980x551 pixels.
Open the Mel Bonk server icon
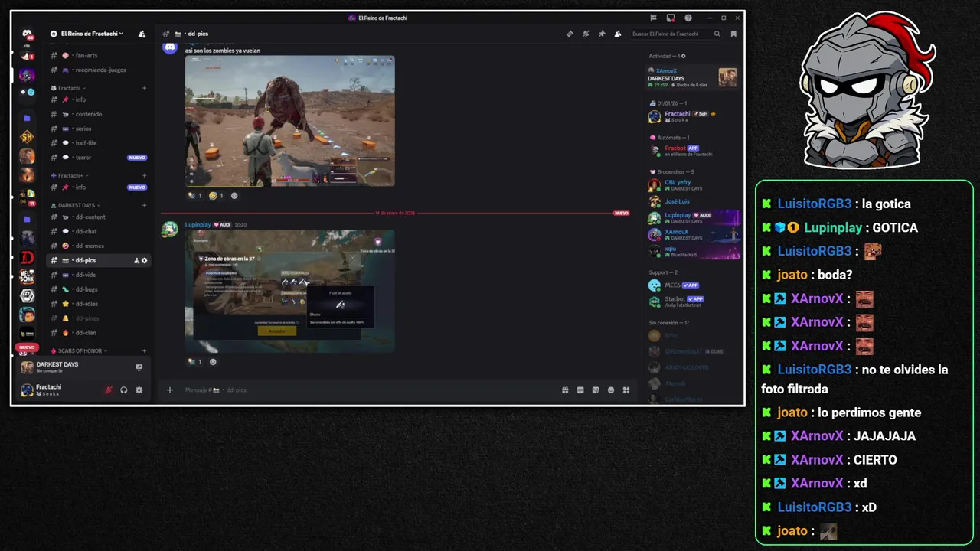click(x=27, y=277)
